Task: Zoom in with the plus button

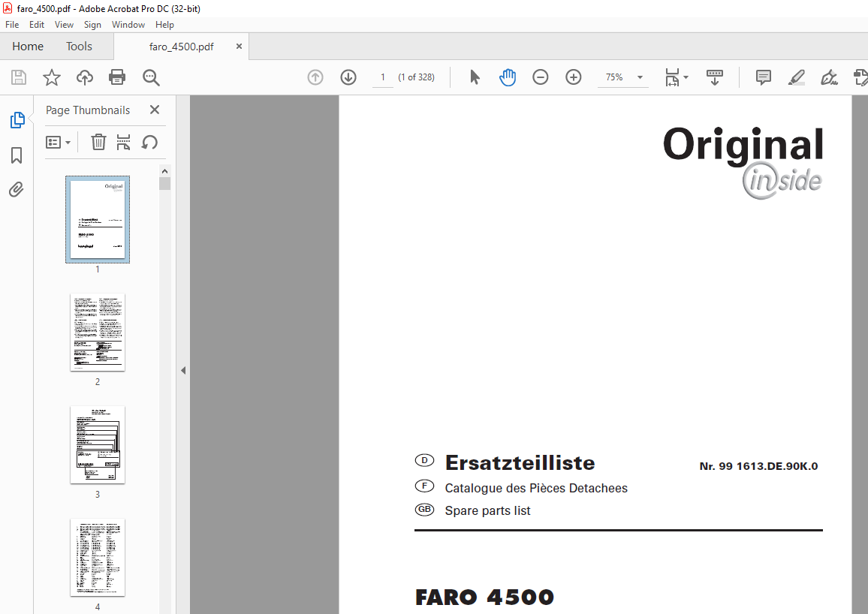Action: (574, 77)
